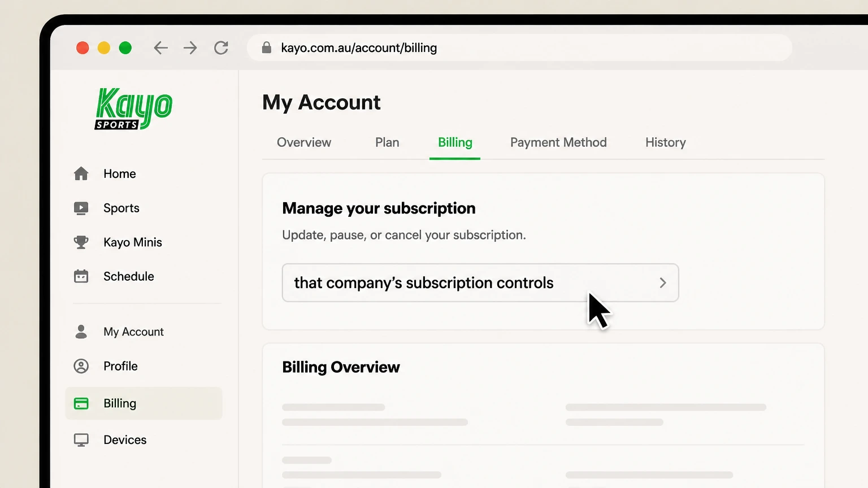Click the kayo.com.au/account/billing address bar
This screenshot has width=868, height=488.
coord(519,48)
